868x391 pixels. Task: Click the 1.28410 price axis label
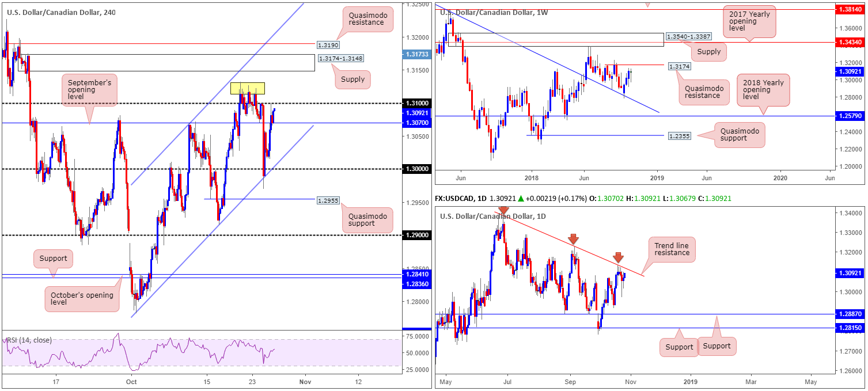coord(416,275)
